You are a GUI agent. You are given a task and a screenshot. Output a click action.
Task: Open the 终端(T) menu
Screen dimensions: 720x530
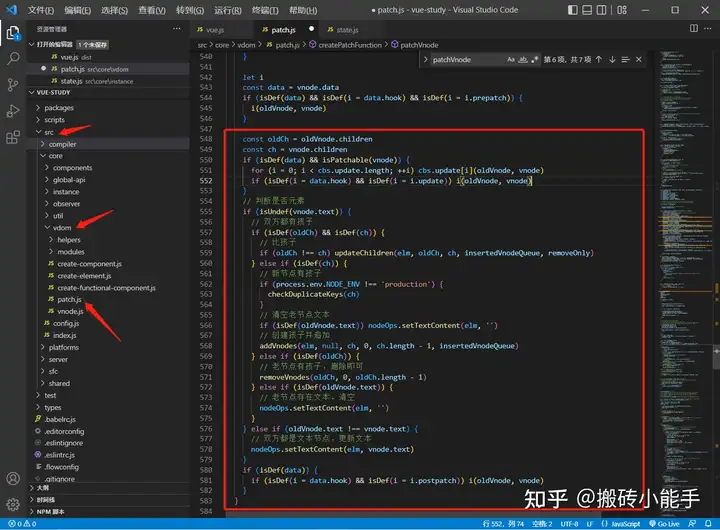coord(265,10)
